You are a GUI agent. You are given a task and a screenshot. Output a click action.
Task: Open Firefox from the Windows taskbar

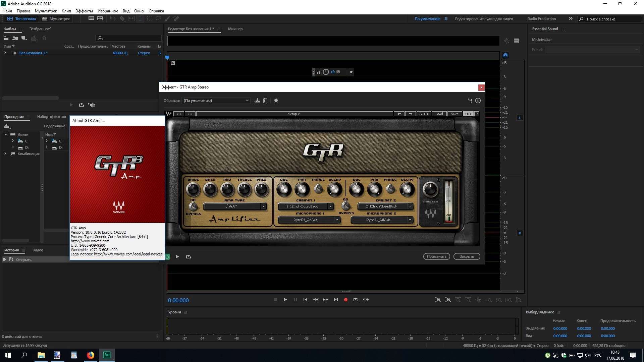[91, 355]
